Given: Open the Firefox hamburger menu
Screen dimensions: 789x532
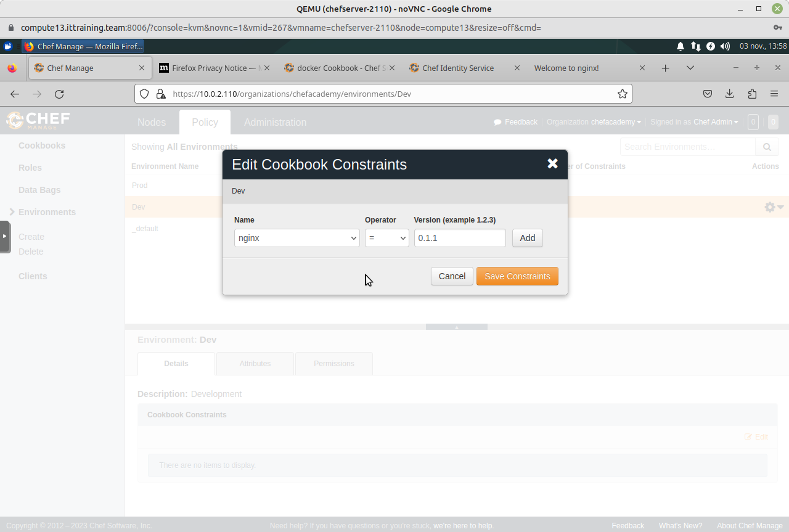Looking at the screenshot, I should click(774, 94).
